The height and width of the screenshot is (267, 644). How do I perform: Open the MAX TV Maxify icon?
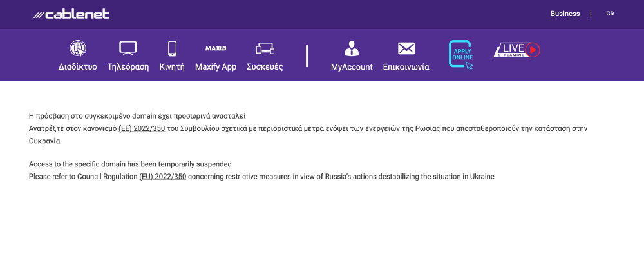coord(216,48)
